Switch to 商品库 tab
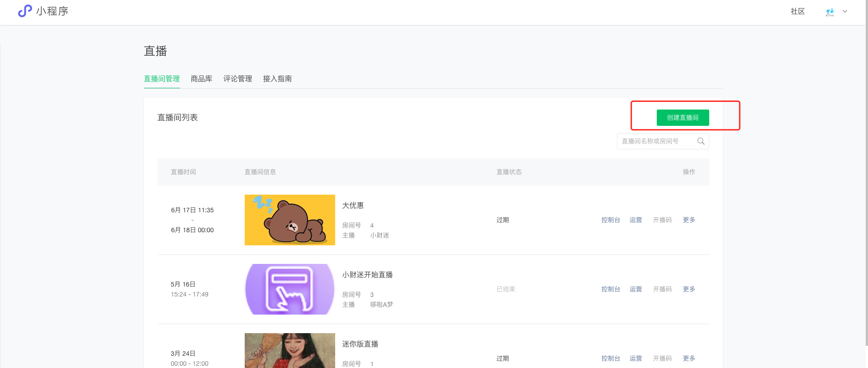The width and height of the screenshot is (868, 368). point(201,79)
